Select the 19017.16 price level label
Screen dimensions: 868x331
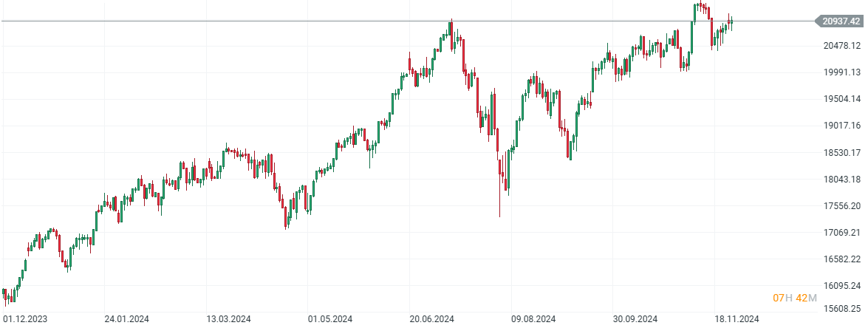pyautogui.click(x=841, y=126)
